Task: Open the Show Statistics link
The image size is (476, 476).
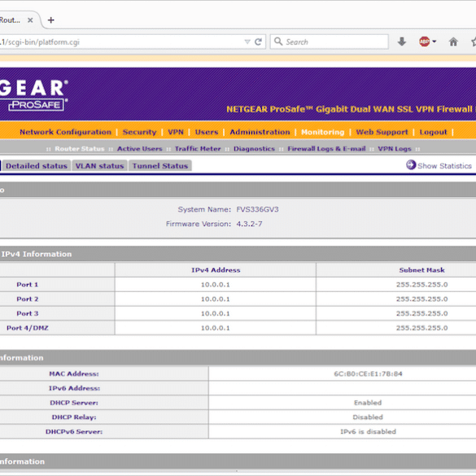Action: pyautogui.click(x=444, y=166)
